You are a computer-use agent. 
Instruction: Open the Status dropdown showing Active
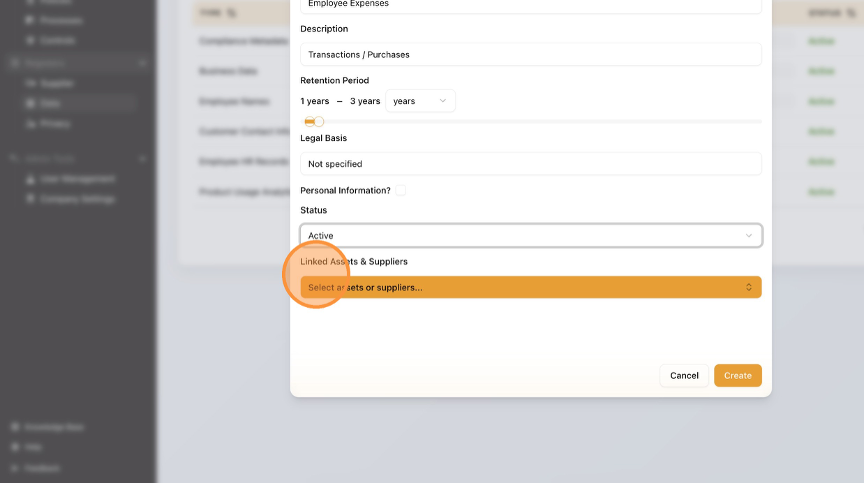point(530,236)
